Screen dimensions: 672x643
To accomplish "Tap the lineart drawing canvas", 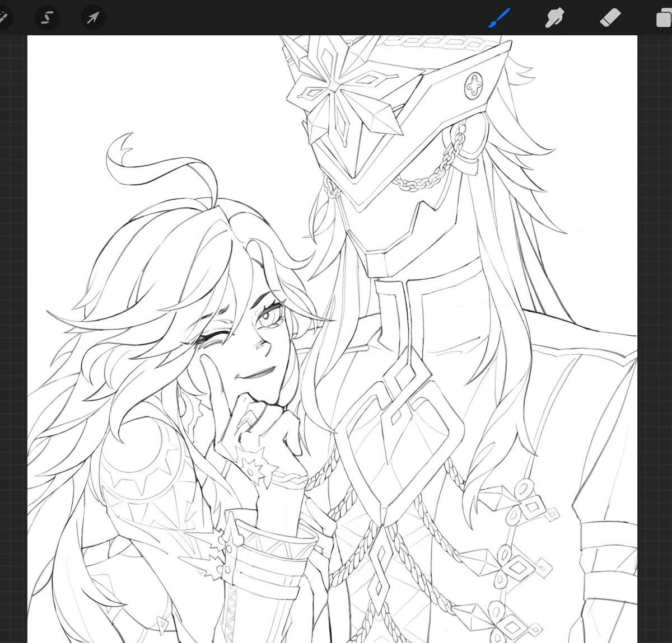I will [333, 339].
